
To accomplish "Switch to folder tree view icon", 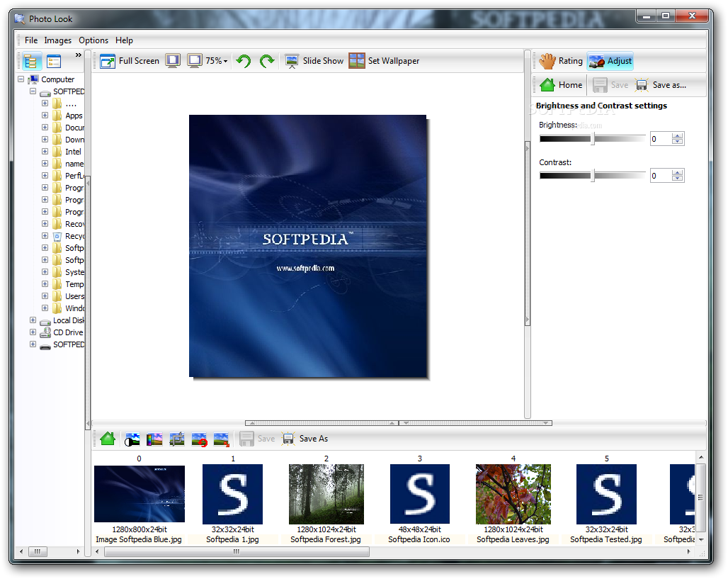I will point(30,61).
